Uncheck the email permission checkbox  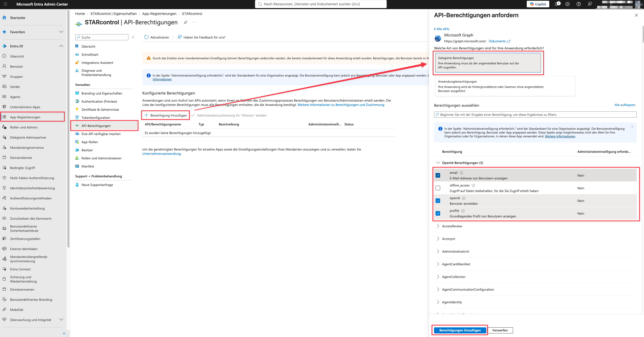tap(438, 175)
